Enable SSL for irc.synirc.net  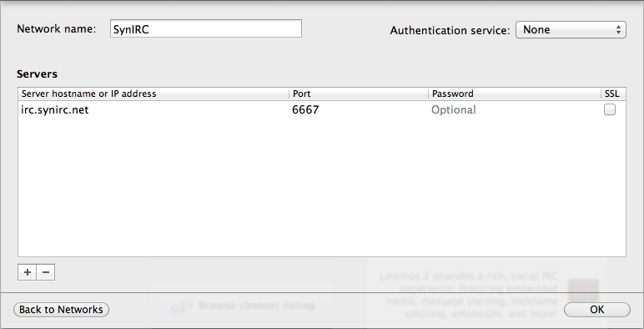pos(610,109)
